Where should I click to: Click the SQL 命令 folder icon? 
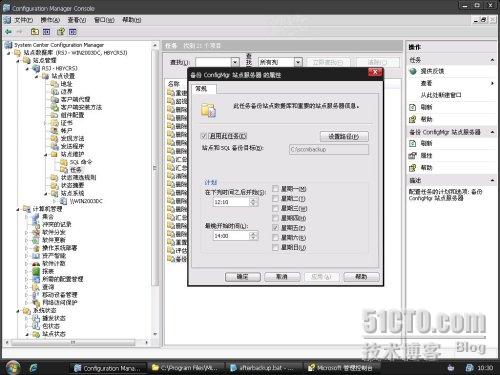tap(64, 162)
